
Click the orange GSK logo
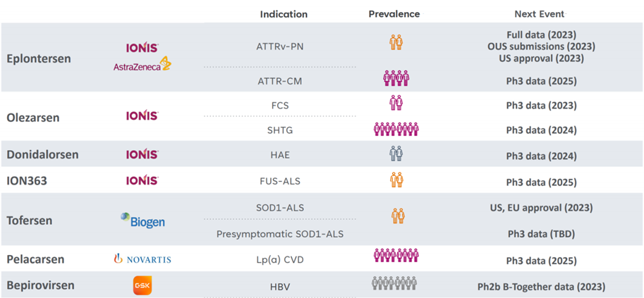142,285
